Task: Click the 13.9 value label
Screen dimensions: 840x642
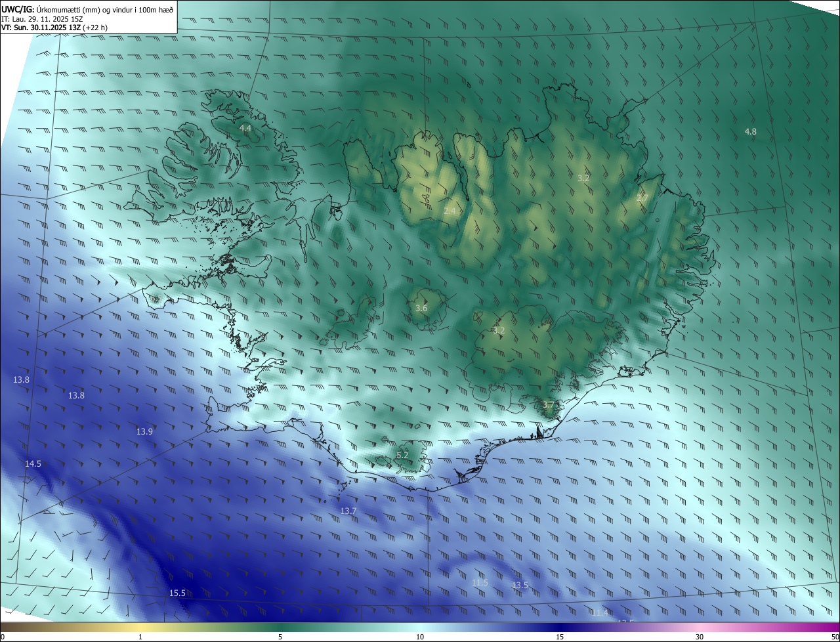Action: (x=144, y=432)
